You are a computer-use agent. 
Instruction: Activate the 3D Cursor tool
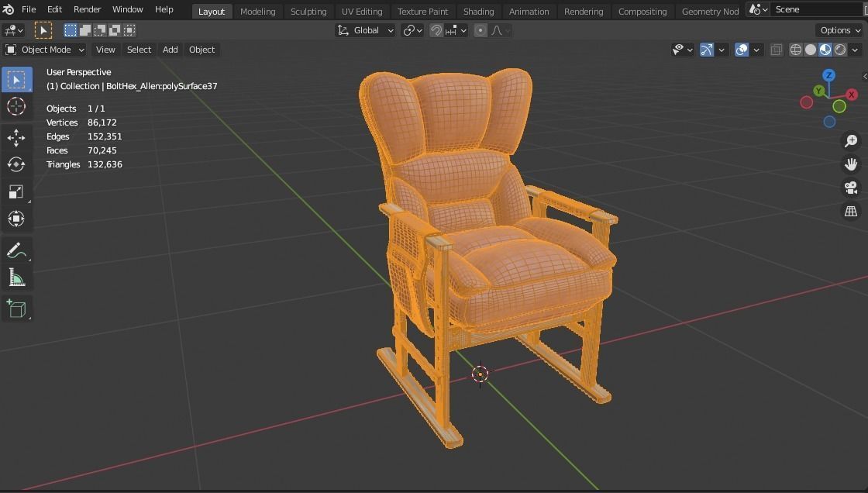tap(16, 106)
